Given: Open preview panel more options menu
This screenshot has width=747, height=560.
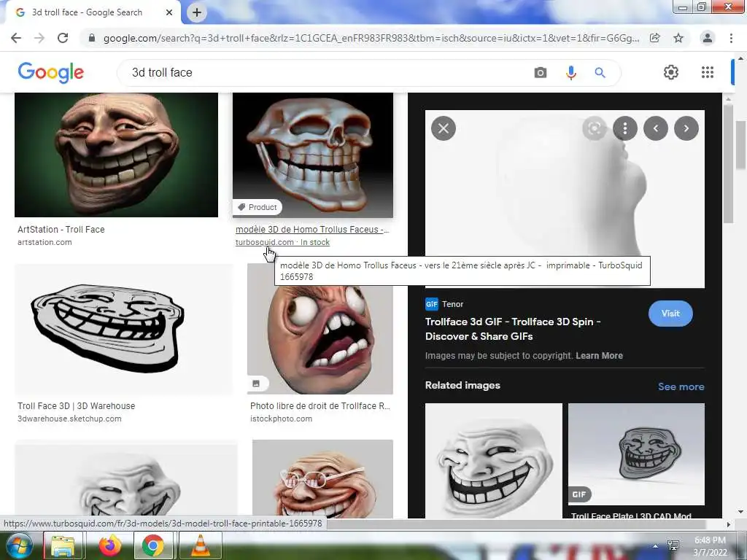Looking at the screenshot, I should pyautogui.click(x=625, y=128).
